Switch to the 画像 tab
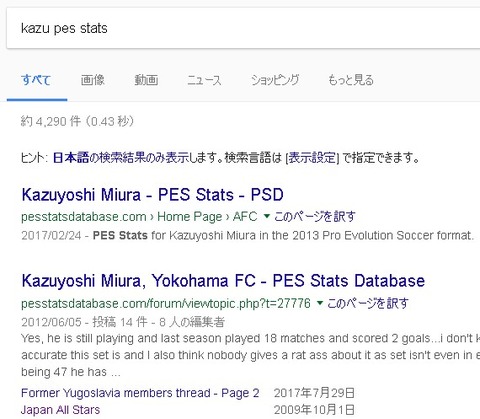The image size is (480, 419). pos(93,80)
